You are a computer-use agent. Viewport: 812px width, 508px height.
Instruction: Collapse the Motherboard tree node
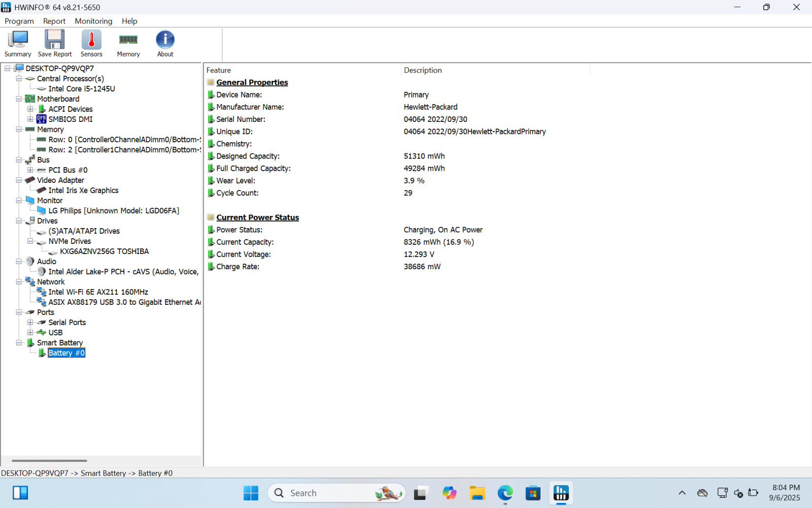pyautogui.click(x=19, y=99)
